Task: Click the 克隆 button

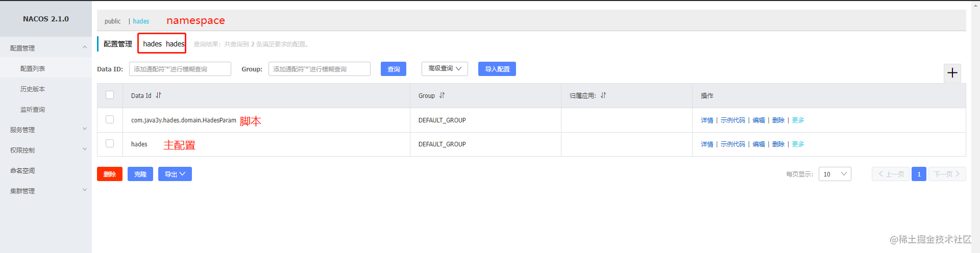Action: (x=140, y=174)
